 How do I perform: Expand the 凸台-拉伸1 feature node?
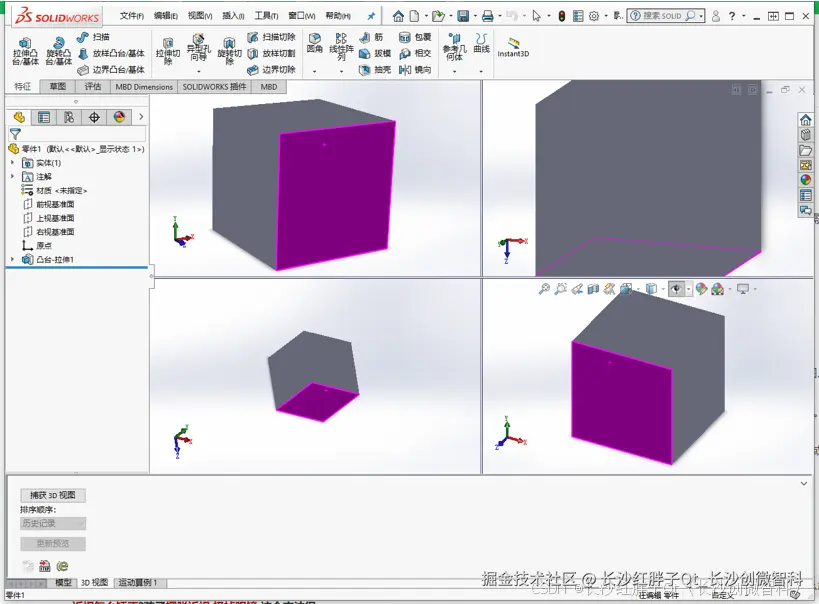pos(11,259)
